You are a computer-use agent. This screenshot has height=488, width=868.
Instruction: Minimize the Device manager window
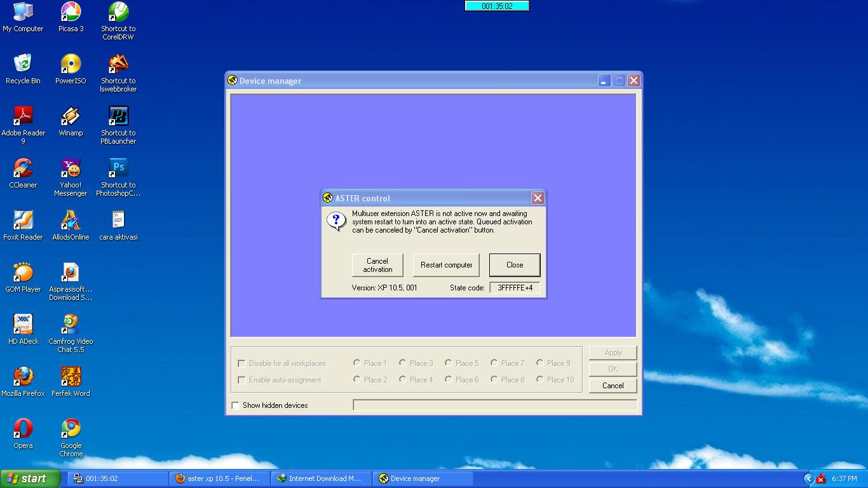[x=604, y=81]
